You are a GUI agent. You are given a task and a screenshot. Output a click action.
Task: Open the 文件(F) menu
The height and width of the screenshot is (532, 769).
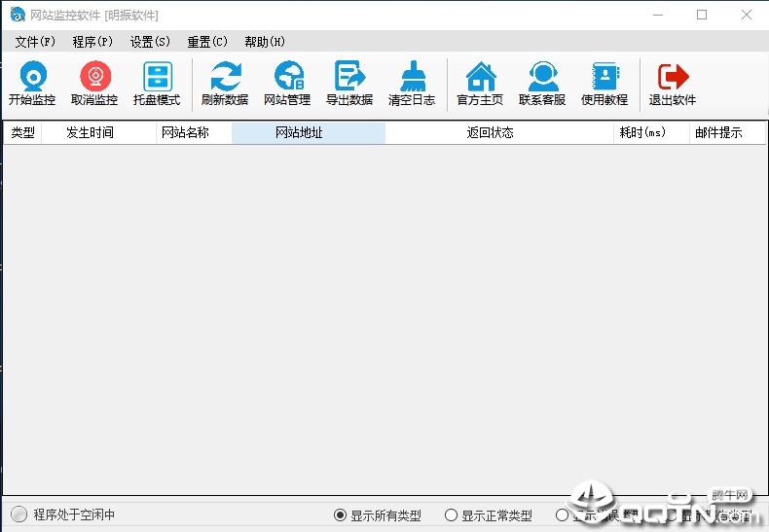click(x=35, y=42)
